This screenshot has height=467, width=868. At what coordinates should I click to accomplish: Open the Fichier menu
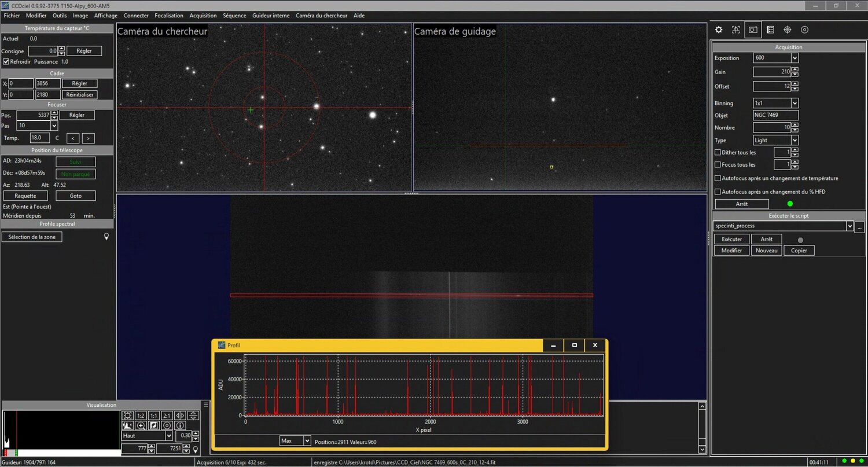[x=12, y=16]
